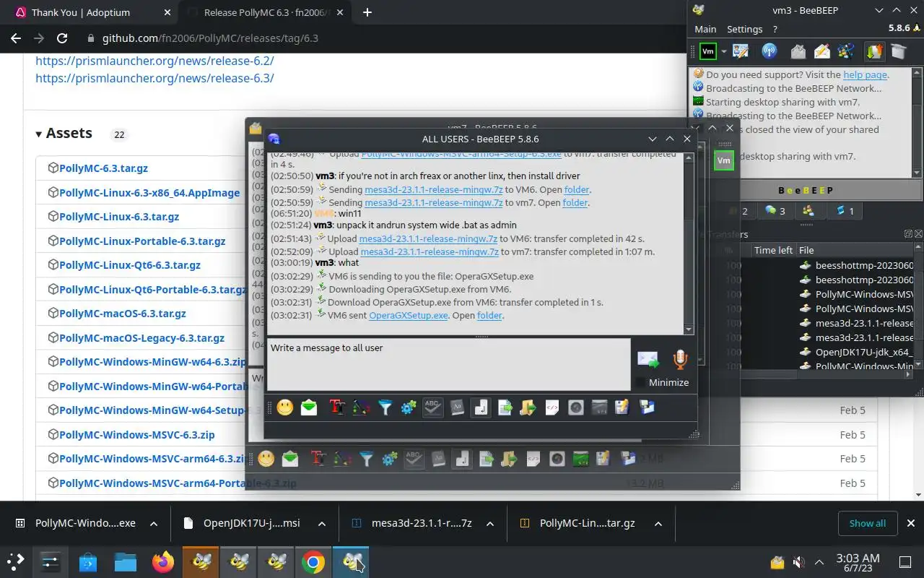Send message with the envelope arrow button

pyautogui.click(x=648, y=359)
